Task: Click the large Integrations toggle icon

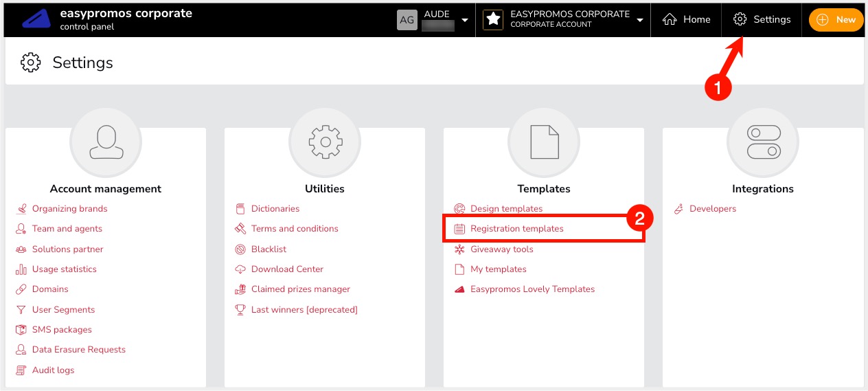Action: click(x=763, y=142)
